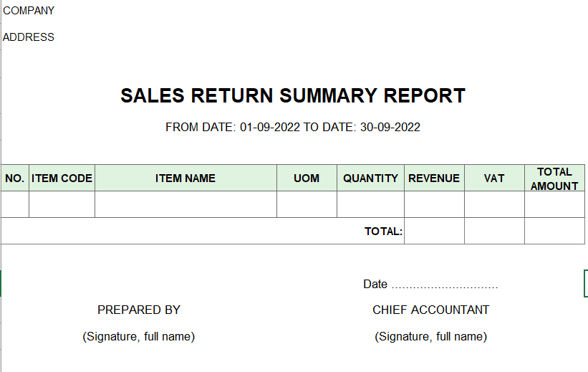The width and height of the screenshot is (588, 372).
Task: Click the empty cell under ITEM NAME
Action: click(185, 204)
